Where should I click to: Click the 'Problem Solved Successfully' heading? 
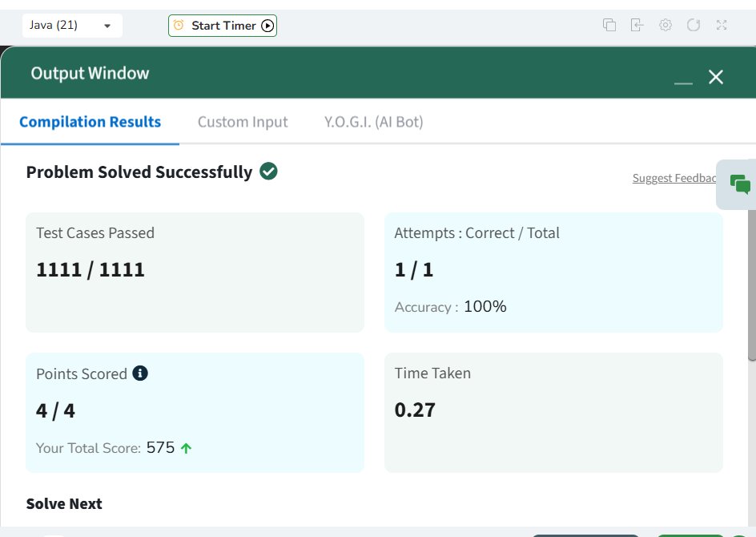point(139,172)
